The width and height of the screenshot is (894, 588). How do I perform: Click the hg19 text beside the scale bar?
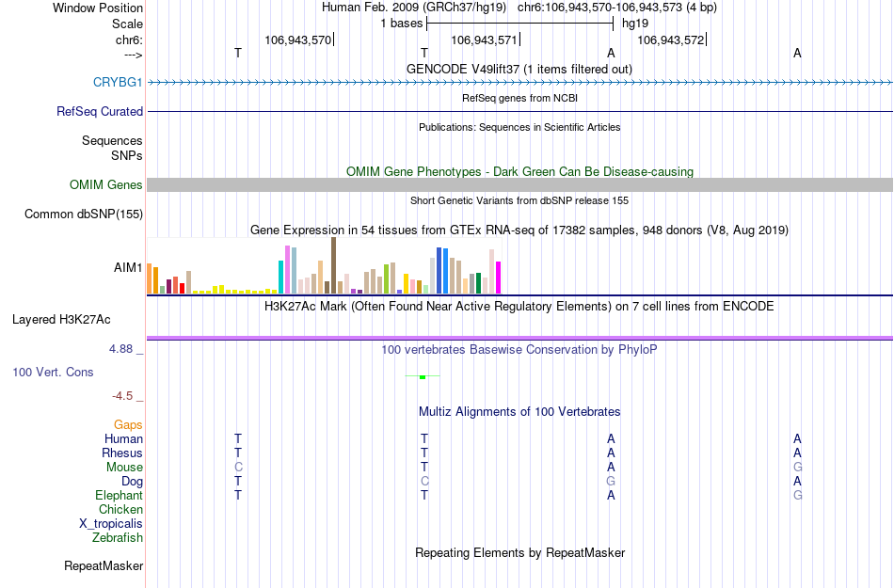635,24
